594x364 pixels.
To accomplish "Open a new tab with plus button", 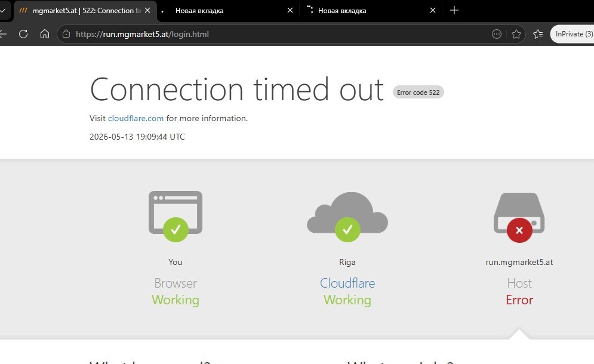I will pos(454,10).
